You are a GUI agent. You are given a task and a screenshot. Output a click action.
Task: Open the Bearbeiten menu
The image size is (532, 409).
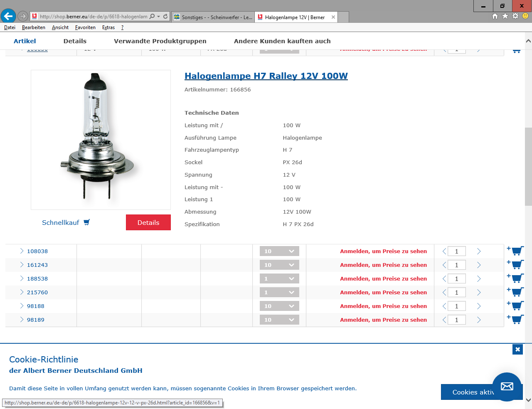pyautogui.click(x=34, y=27)
